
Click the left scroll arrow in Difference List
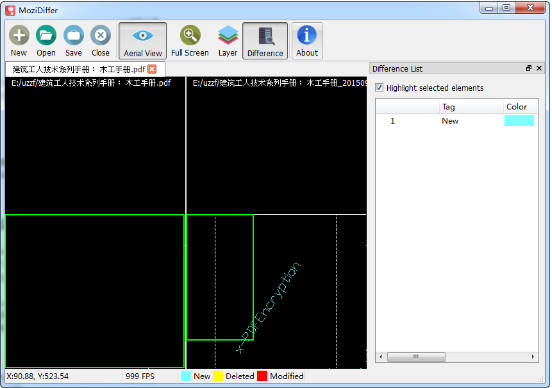pos(381,357)
